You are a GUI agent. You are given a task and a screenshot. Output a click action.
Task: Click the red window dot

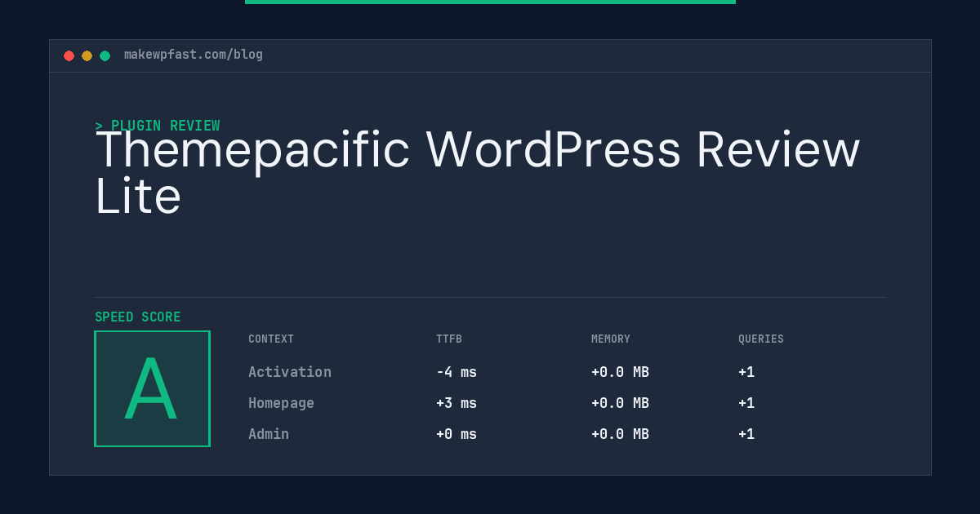pos(69,55)
